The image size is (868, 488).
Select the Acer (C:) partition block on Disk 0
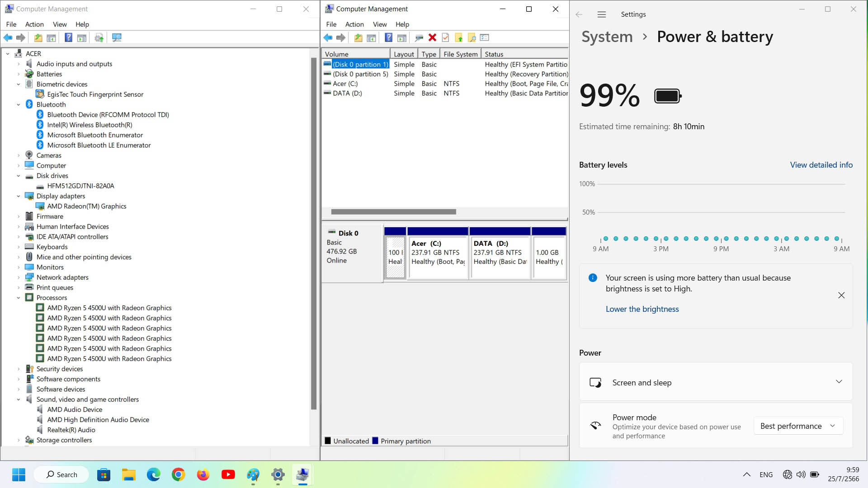438,253
